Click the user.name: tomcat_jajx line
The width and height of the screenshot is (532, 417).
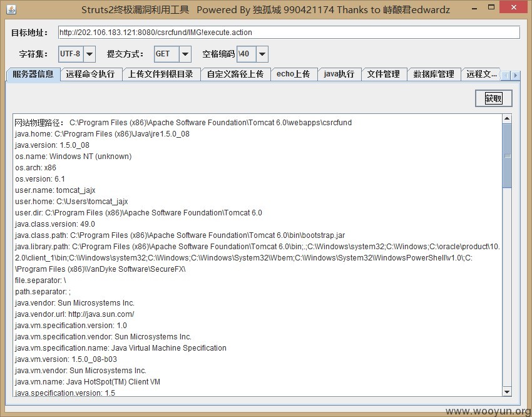click(x=55, y=190)
